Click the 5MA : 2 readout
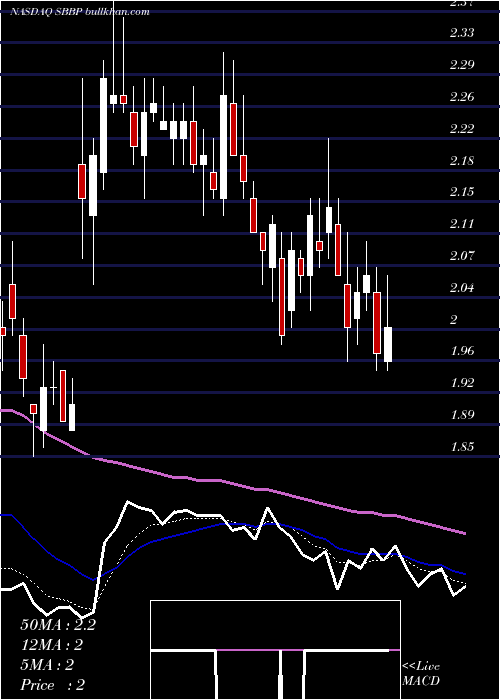 click(47, 665)
